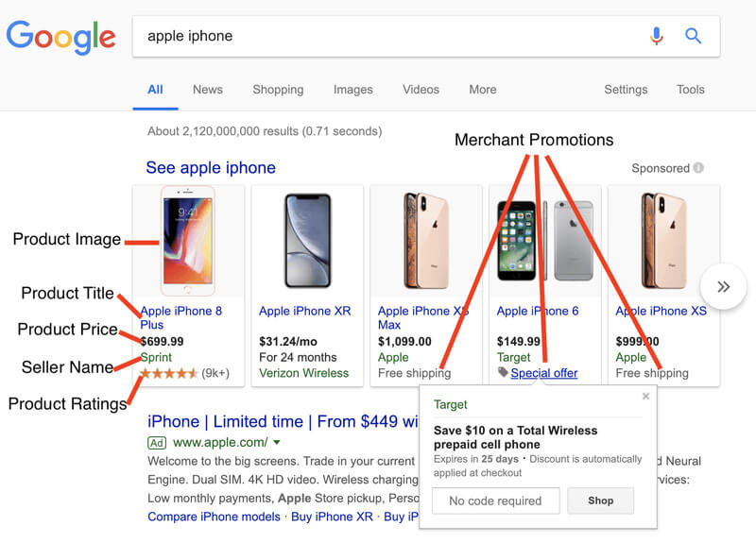Click the Google logo

60,37
